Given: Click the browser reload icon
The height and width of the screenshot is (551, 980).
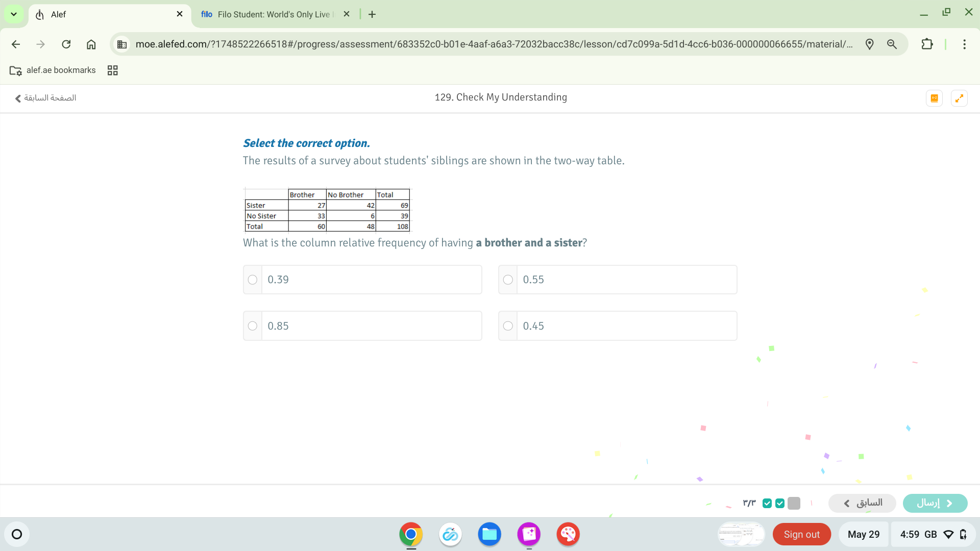Looking at the screenshot, I should 66,44.
